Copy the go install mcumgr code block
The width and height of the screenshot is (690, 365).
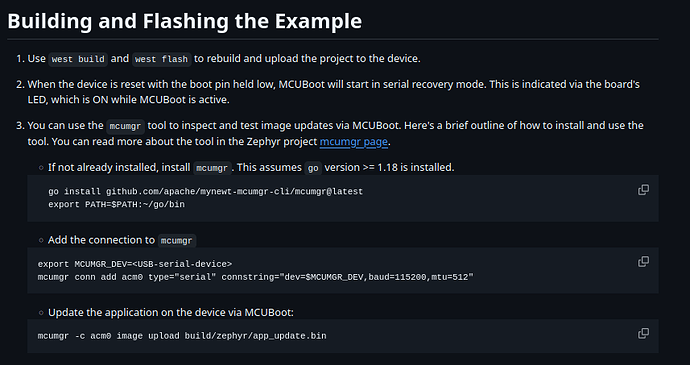click(x=643, y=190)
